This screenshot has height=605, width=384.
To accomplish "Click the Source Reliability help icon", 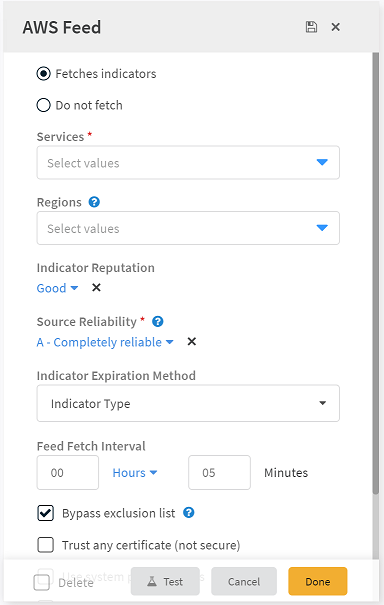I will pyautogui.click(x=158, y=321).
